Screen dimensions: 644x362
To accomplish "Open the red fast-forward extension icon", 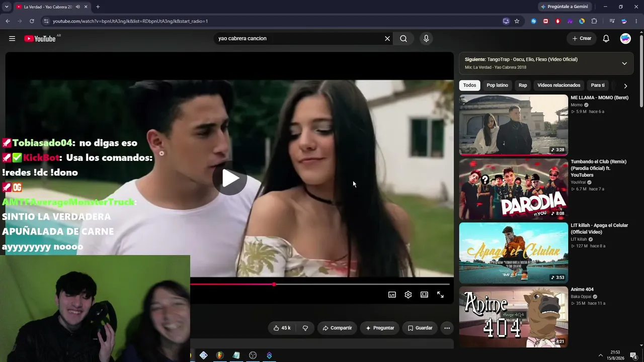I will 545,21.
